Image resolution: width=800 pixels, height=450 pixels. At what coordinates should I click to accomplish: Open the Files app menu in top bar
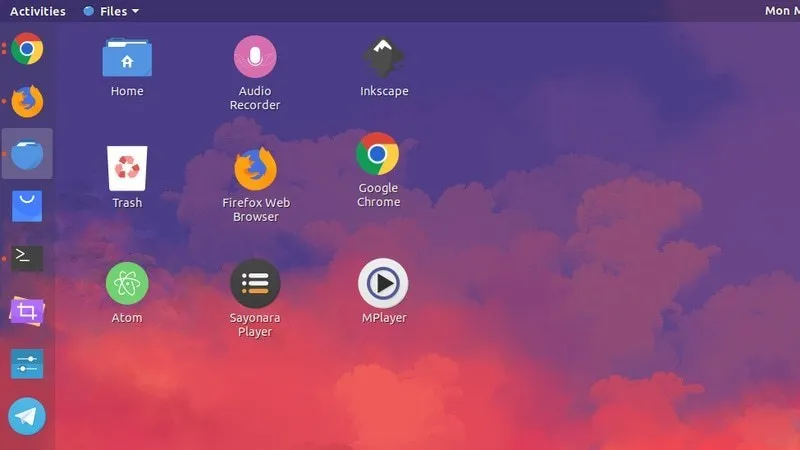[x=111, y=11]
